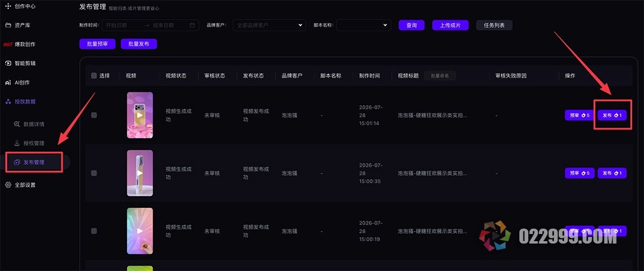Click the 发布状态 column header
Viewport: 644px width, 271px height.
pos(253,76)
